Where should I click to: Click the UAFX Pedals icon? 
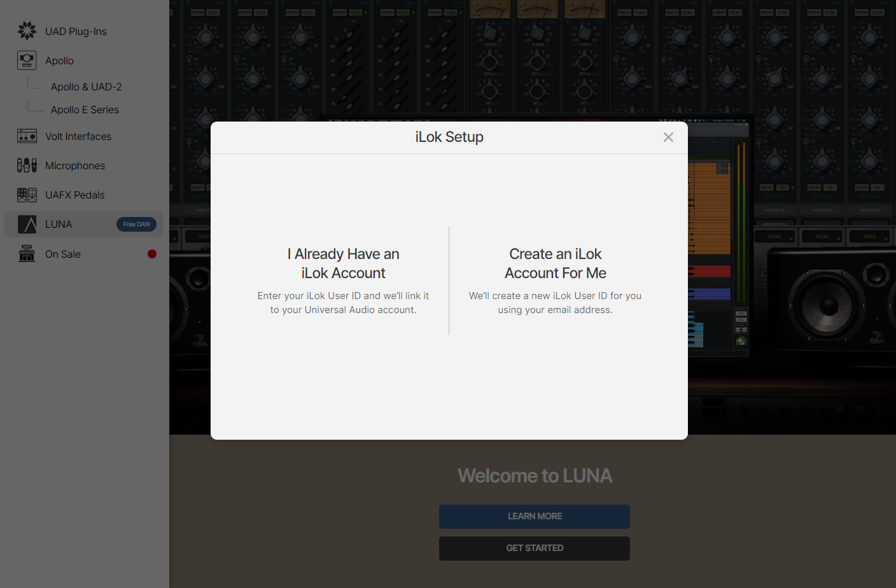(x=27, y=195)
